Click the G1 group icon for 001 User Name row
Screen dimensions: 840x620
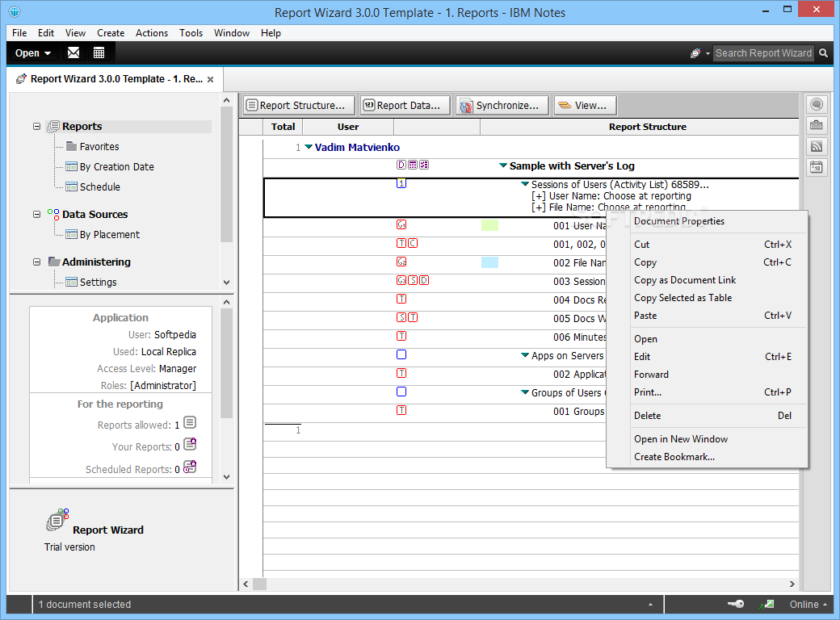(401, 225)
